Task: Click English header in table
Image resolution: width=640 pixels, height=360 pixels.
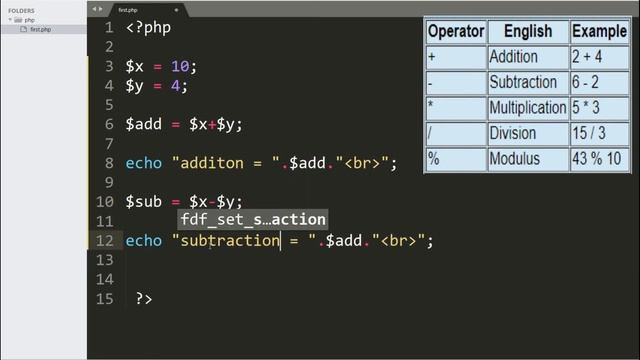Action: tap(528, 31)
